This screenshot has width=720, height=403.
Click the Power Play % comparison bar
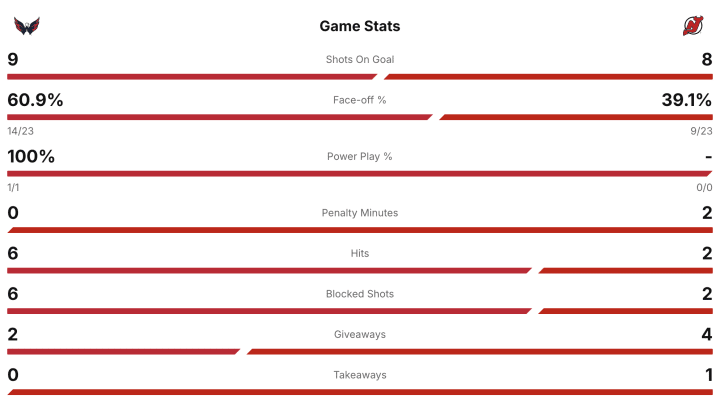[360, 173]
